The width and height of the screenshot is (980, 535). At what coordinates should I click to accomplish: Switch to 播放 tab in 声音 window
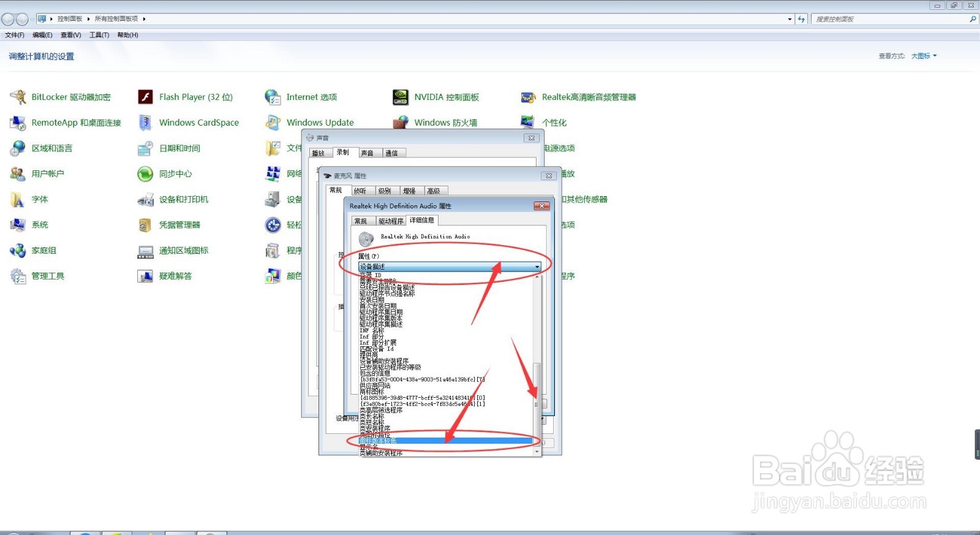coord(320,153)
